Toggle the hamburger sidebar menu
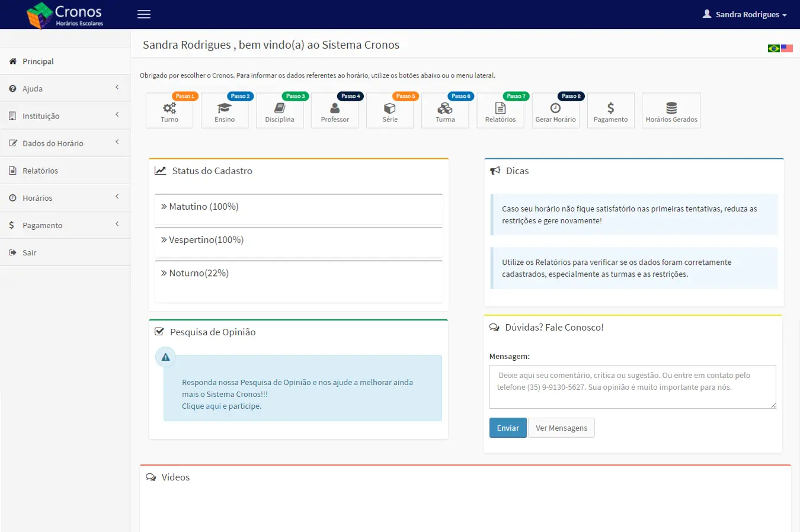 tap(144, 14)
